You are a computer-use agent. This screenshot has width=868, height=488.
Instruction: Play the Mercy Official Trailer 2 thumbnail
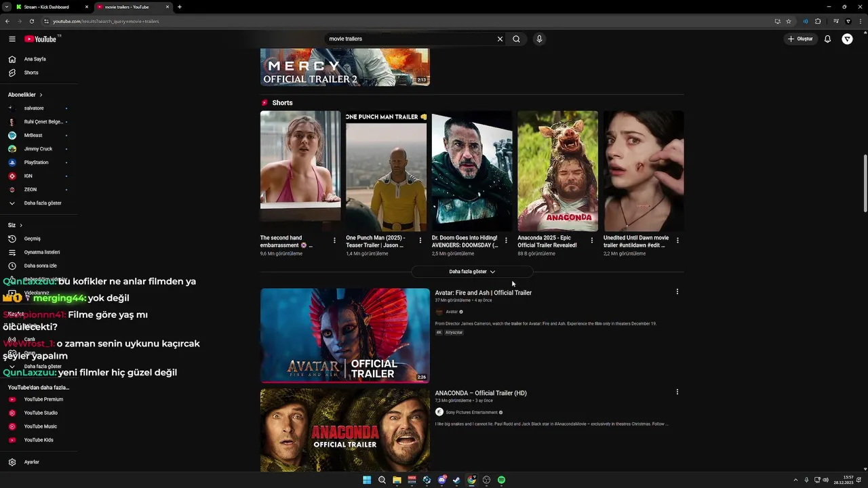pyautogui.click(x=344, y=67)
